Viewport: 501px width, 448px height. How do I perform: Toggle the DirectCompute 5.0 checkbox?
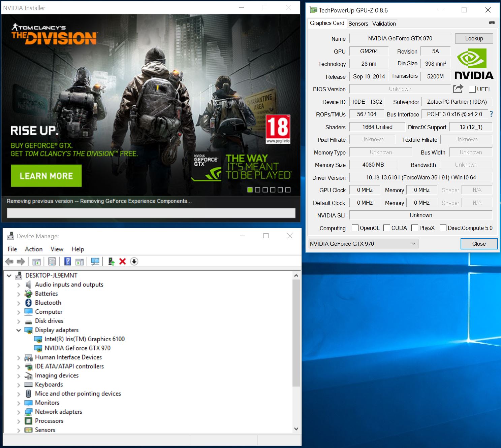pyautogui.click(x=443, y=228)
